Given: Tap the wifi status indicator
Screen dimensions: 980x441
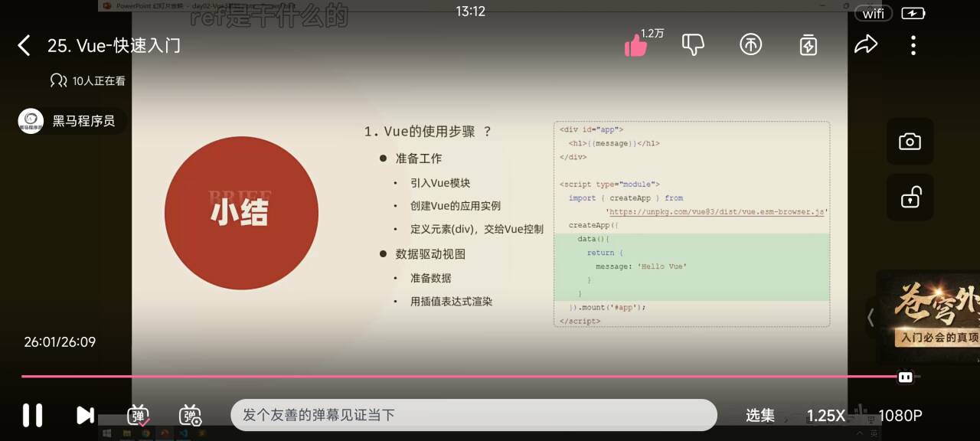Looking at the screenshot, I should 874,13.
